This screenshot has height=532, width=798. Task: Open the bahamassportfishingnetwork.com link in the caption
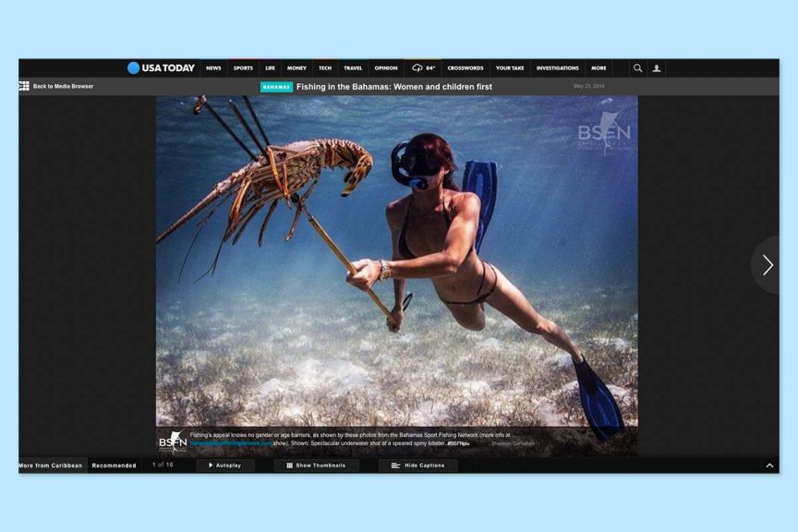231,443
